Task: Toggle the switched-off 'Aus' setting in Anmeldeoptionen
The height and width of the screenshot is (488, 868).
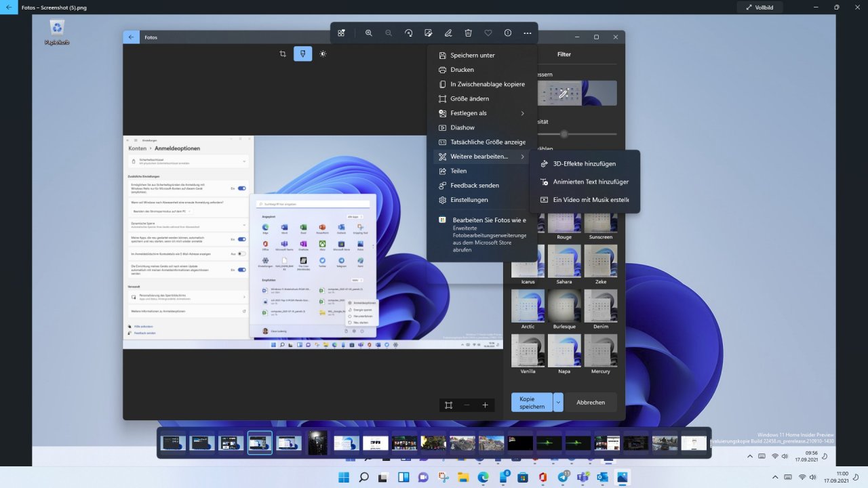Action: pos(242,253)
